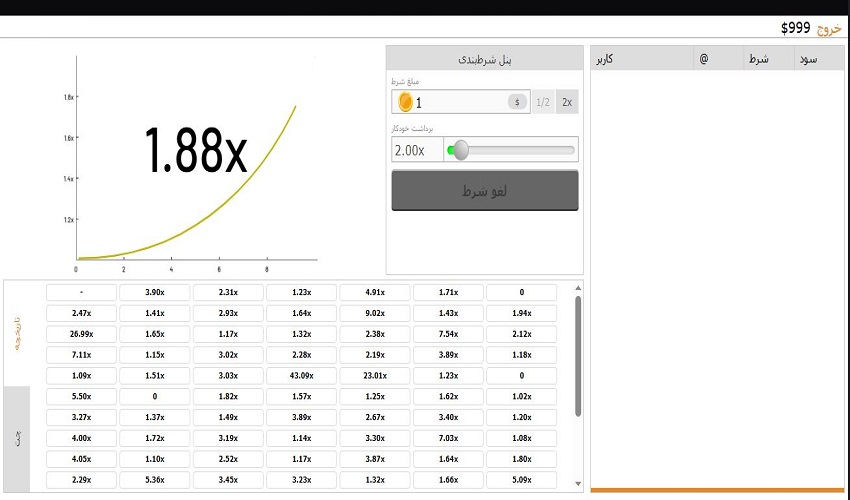Screen dimensions: 850x500
Task: Double the bet with the 2x button
Action: pyautogui.click(x=567, y=102)
